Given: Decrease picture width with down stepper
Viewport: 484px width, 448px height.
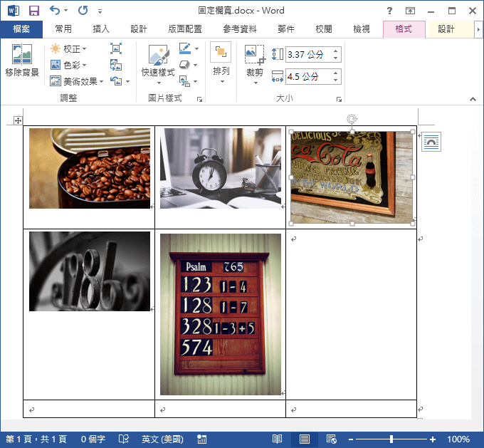Looking at the screenshot, I should [336, 80].
